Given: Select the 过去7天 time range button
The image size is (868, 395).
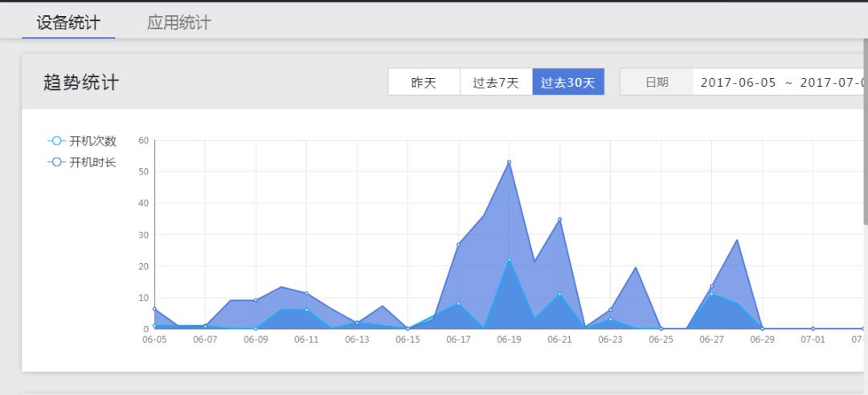Looking at the screenshot, I should (x=496, y=82).
